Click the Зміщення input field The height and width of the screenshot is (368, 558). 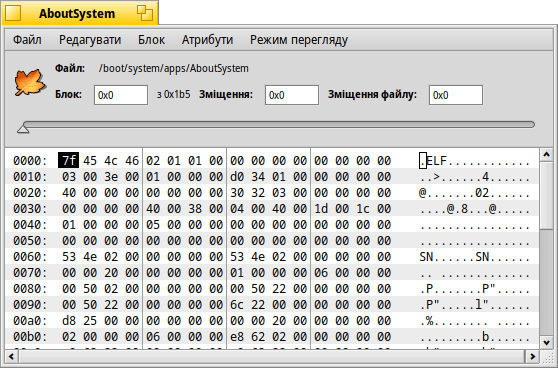point(291,95)
